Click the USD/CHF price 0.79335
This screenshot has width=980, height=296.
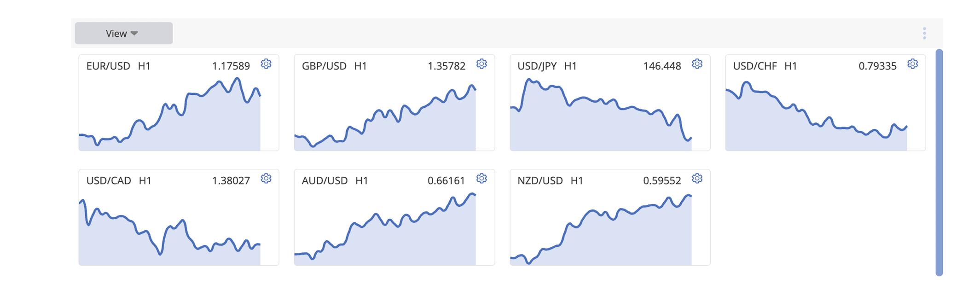(x=877, y=66)
